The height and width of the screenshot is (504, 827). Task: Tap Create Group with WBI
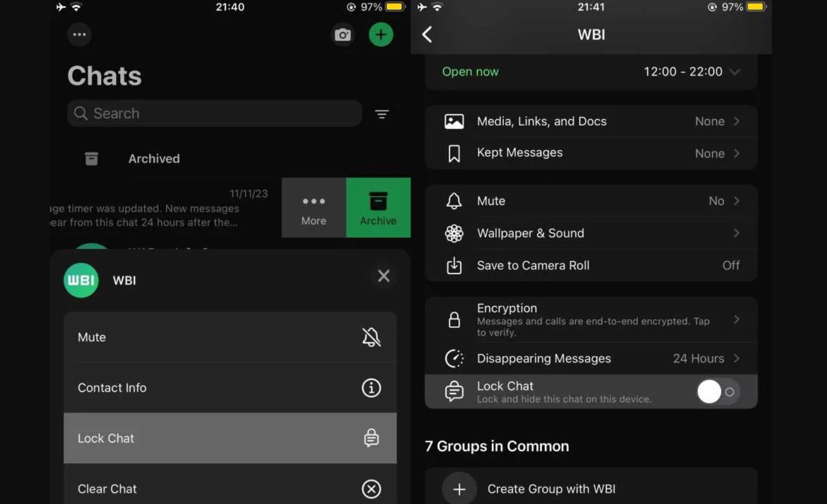coord(551,489)
